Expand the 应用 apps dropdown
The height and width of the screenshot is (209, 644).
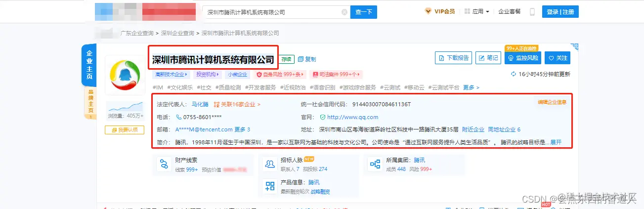pos(477,11)
